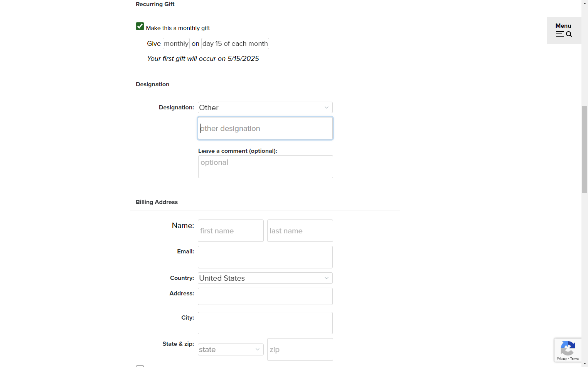
Task: Open the state dropdown
Action: tap(231, 349)
